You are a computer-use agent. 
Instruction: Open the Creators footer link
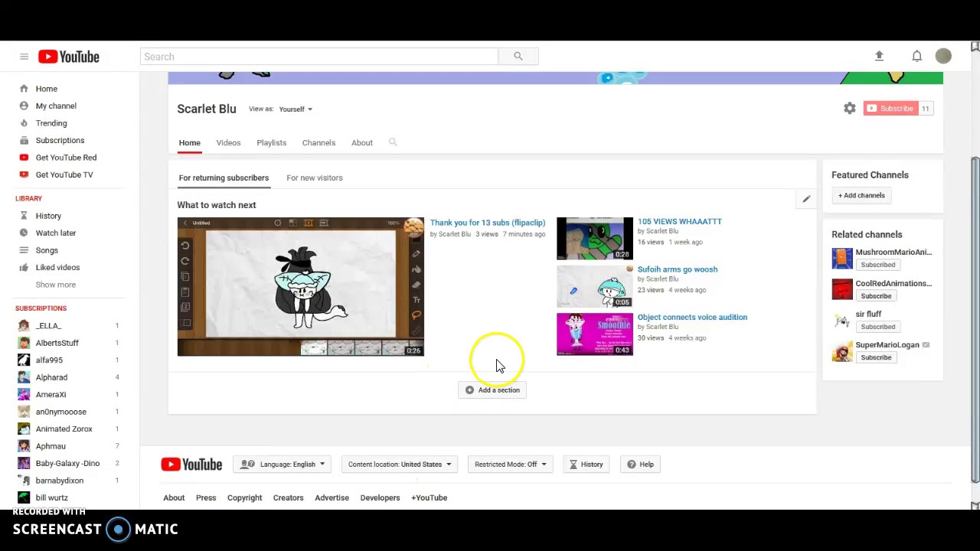tap(288, 497)
